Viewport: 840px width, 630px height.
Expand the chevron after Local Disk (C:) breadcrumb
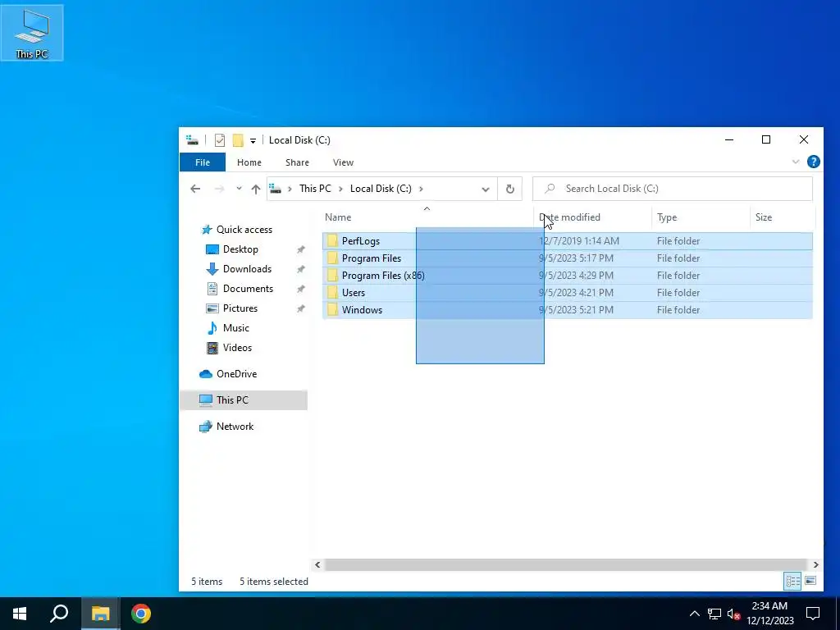[x=421, y=189]
